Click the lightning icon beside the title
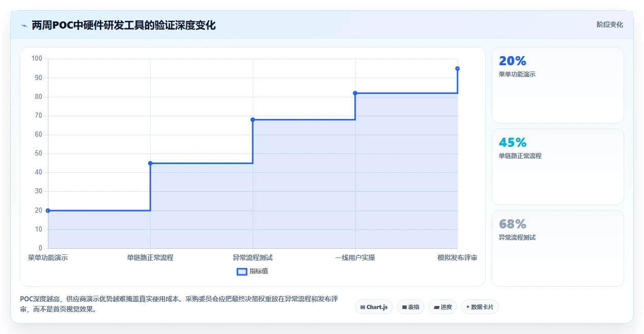This screenshot has height=334, width=644. pos(24,25)
